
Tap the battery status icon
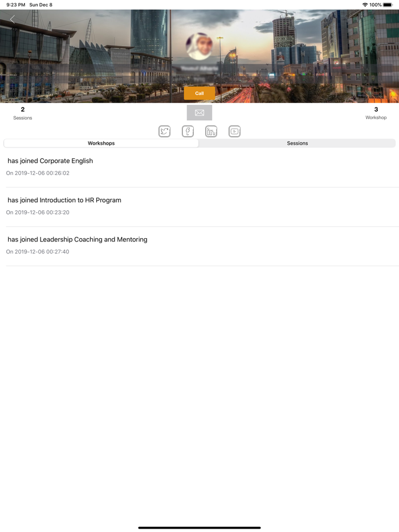tap(388, 5)
